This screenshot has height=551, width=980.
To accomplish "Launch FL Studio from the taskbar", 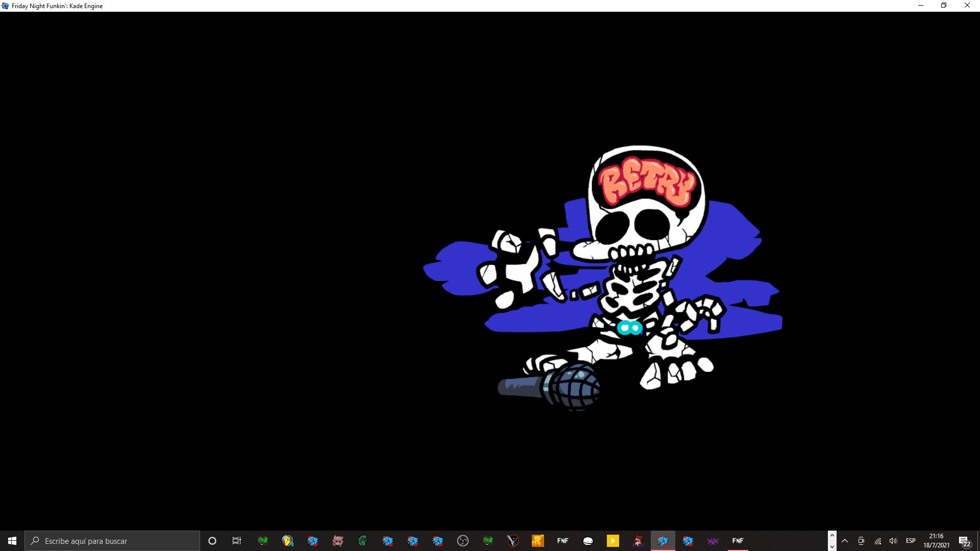I will tap(287, 540).
